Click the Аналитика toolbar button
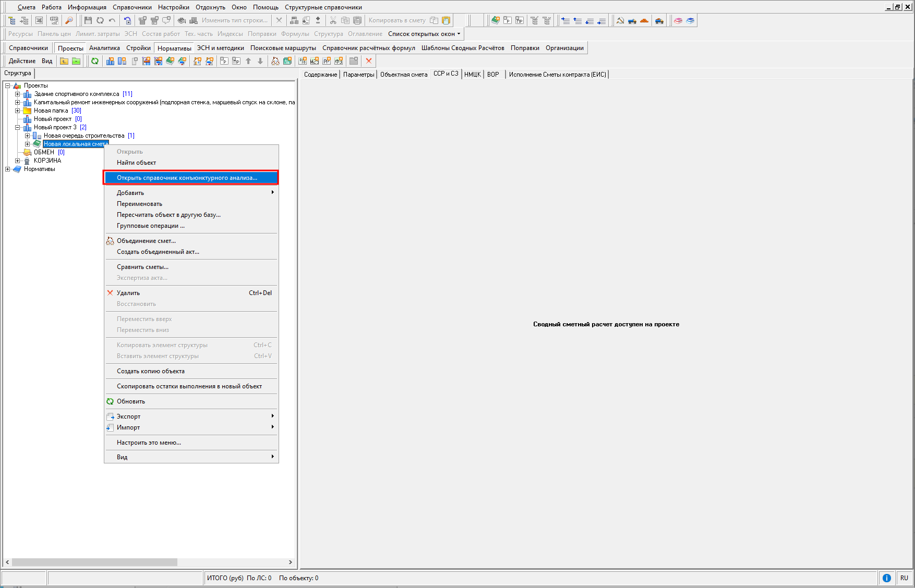The width and height of the screenshot is (915, 588). click(x=104, y=48)
